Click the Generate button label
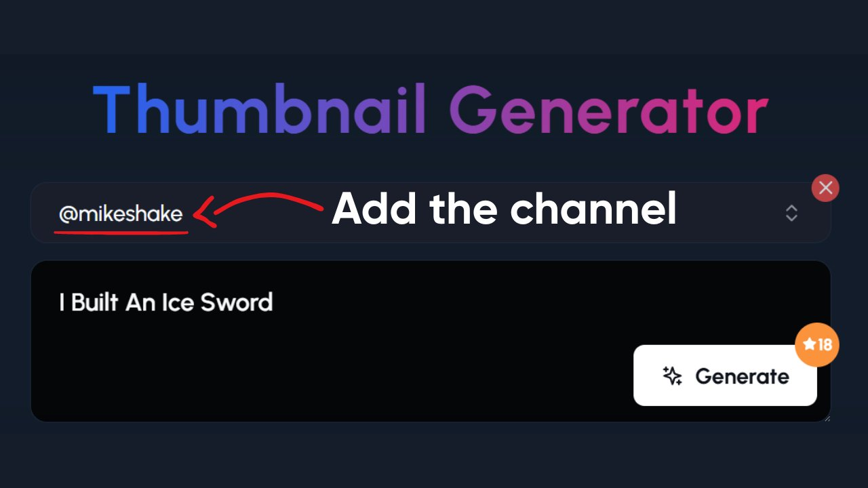 tap(742, 376)
